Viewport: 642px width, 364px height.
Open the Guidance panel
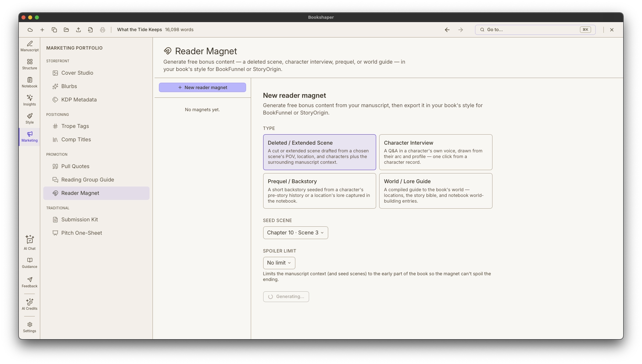coord(30,263)
